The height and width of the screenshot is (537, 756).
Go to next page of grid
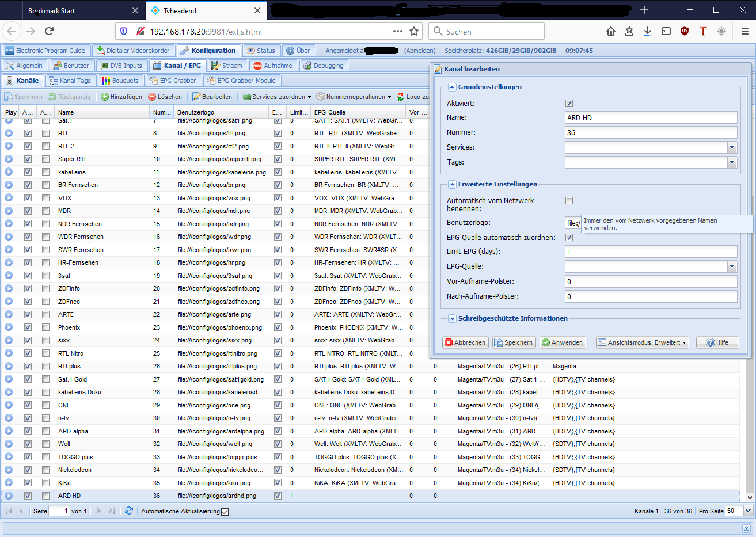pos(98,511)
